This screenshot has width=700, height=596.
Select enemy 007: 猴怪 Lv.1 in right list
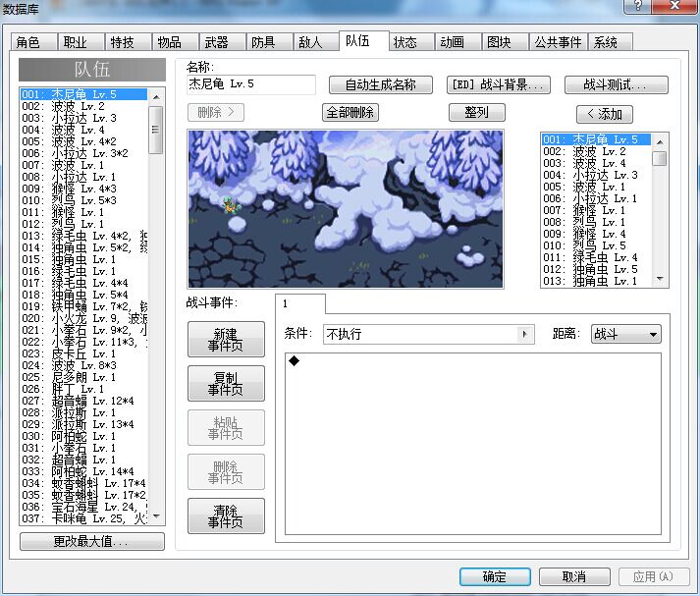(597, 210)
